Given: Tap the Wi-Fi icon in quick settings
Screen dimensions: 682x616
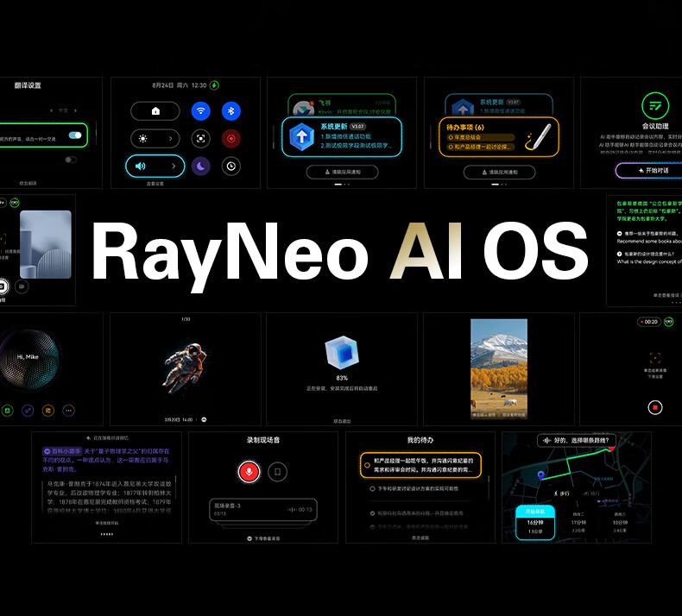Looking at the screenshot, I should (200, 110).
